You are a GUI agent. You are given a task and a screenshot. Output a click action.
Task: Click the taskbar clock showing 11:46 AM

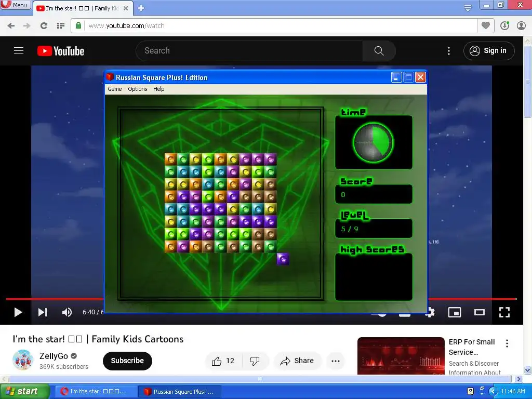(x=513, y=391)
